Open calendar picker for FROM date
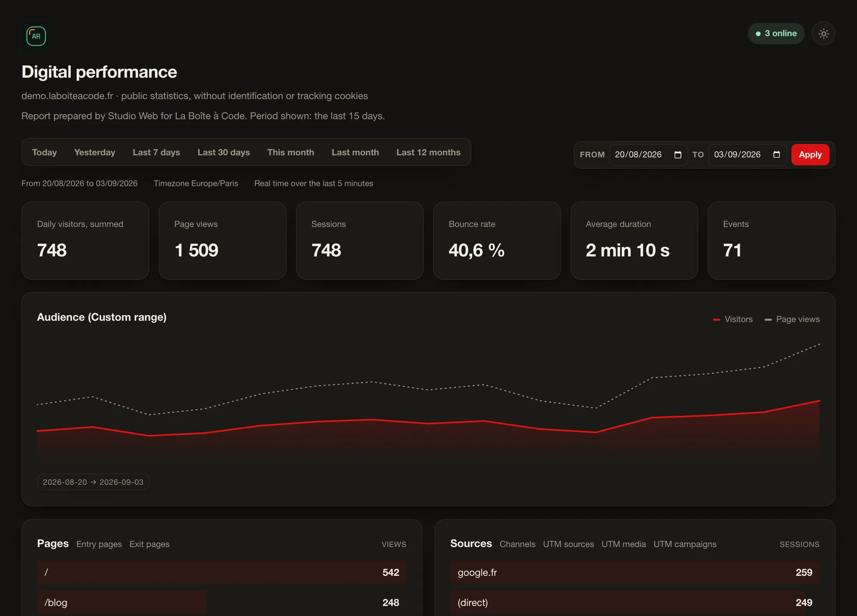The width and height of the screenshot is (857, 616). 678,155
